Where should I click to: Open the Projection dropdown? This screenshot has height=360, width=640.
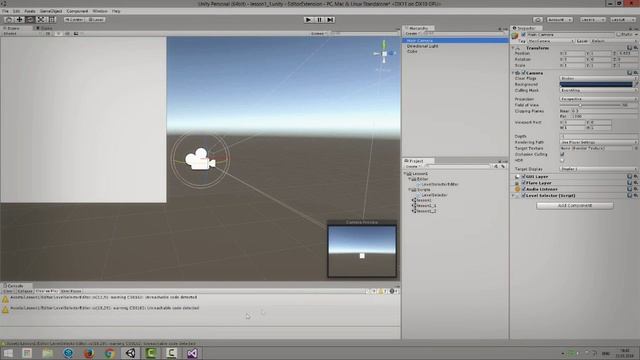[598, 99]
